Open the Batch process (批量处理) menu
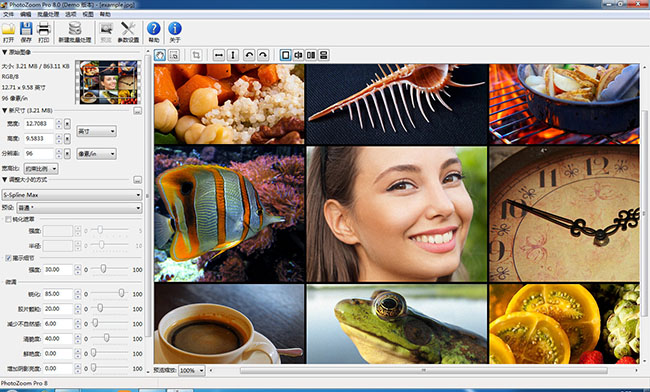The height and width of the screenshot is (392, 650). pos(48,15)
